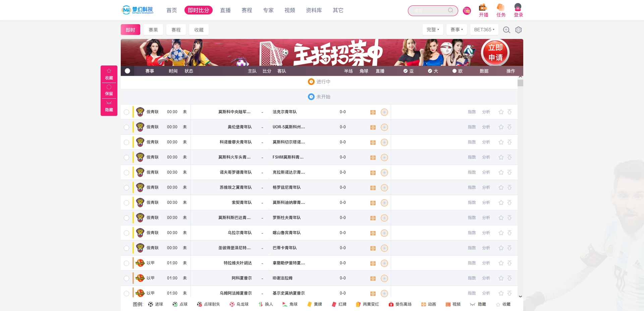
Task: Click the scrollbar up arrow
Action: click(x=520, y=77)
